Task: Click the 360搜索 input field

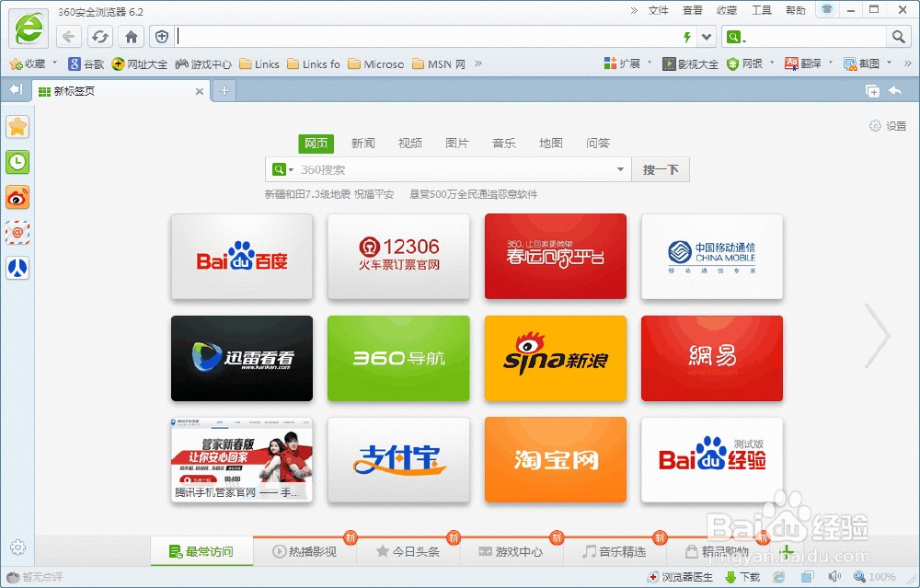Action: click(454, 169)
